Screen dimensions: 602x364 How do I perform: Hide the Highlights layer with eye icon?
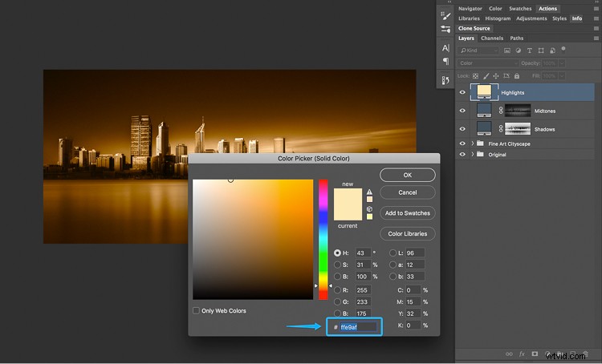point(462,92)
